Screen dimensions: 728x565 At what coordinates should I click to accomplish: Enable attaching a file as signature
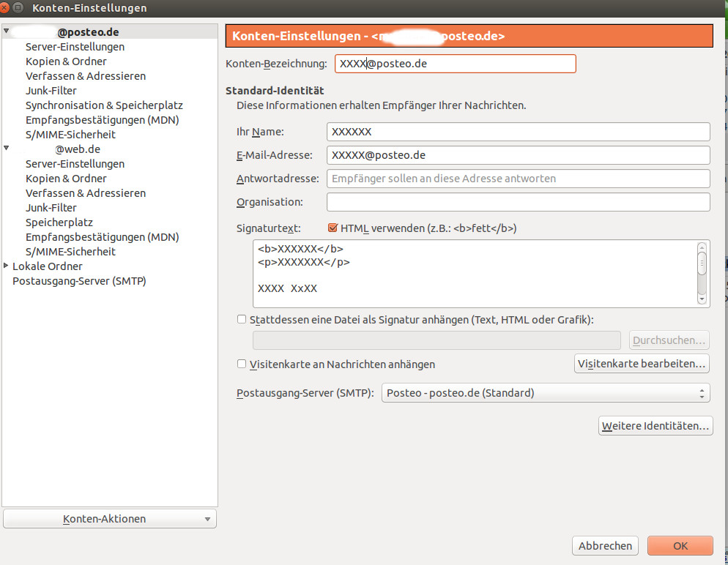pyautogui.click(x=242, y=319)
